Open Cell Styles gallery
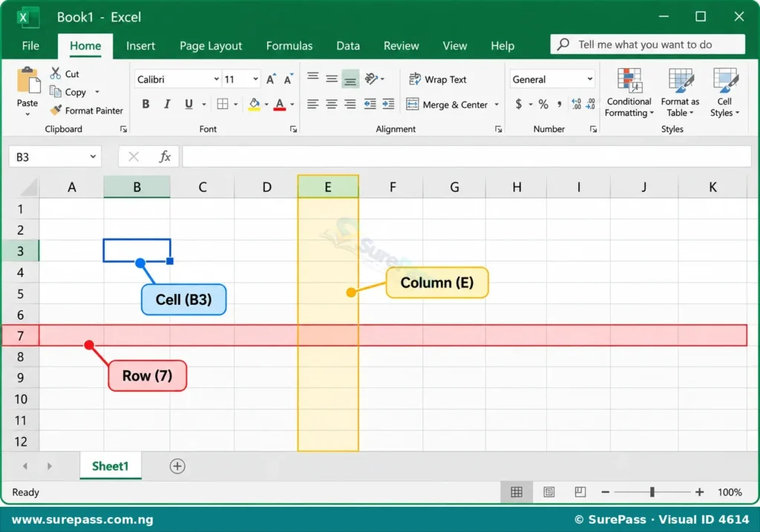This screenshot has width=760, height=532. 724,93
